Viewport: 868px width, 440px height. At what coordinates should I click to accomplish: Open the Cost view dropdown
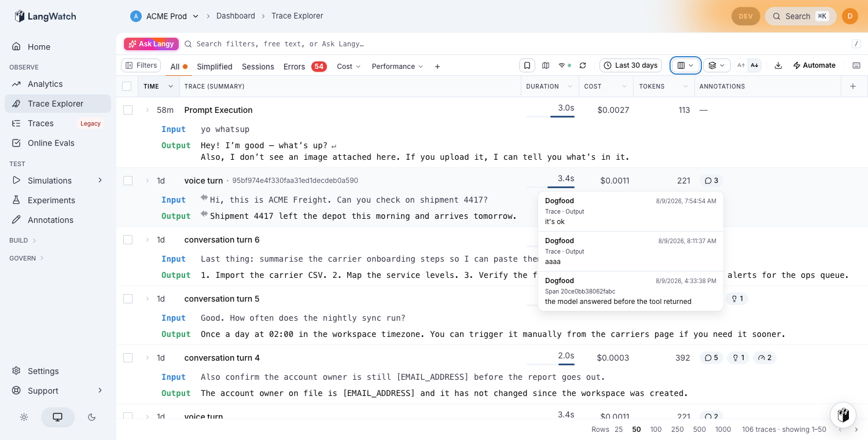349,67
